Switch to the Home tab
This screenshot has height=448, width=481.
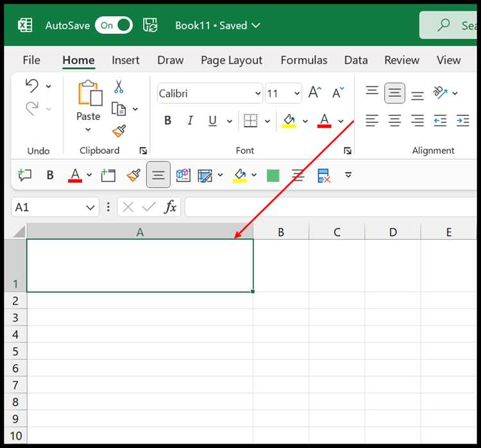pyautogui.click(x=78, y=60)
